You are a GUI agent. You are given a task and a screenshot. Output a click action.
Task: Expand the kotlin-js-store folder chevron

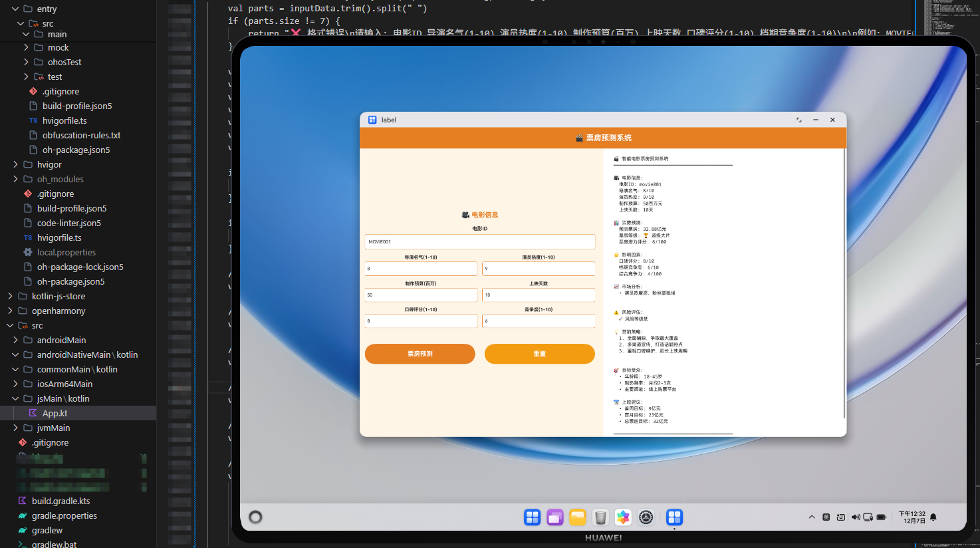10,296
